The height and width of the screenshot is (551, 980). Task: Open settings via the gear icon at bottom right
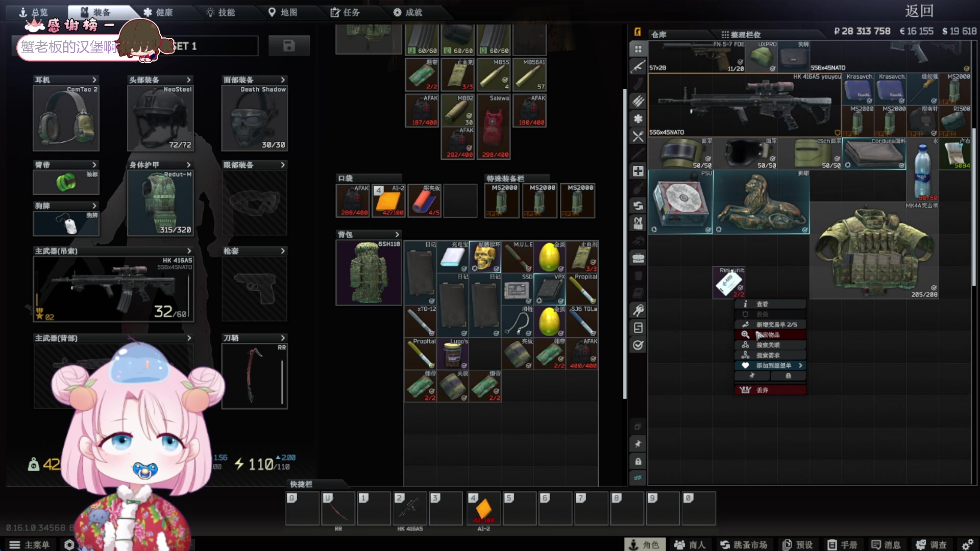pyautogui.click(x=967, y=545)
